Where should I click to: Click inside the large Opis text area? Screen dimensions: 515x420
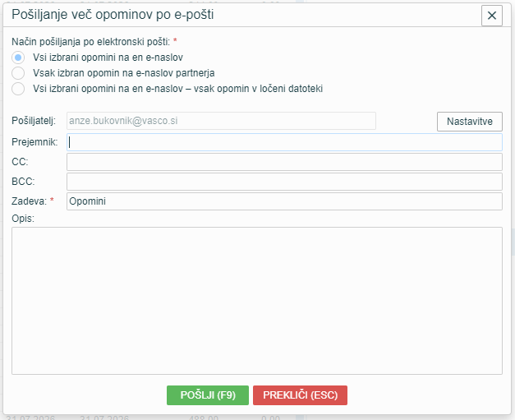tap(257, 301)
